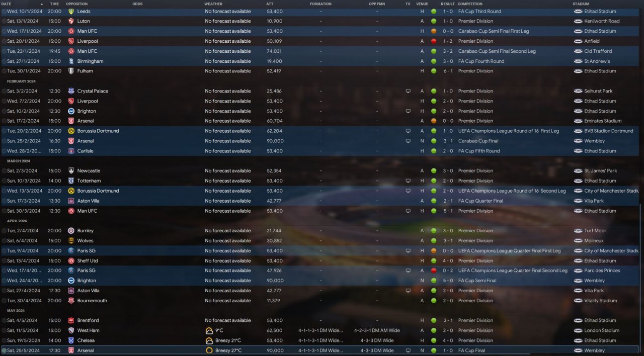The height and width of the screenshot is (356, 644).
Task: Click the FORMATION column header
Action: point(321,4)
